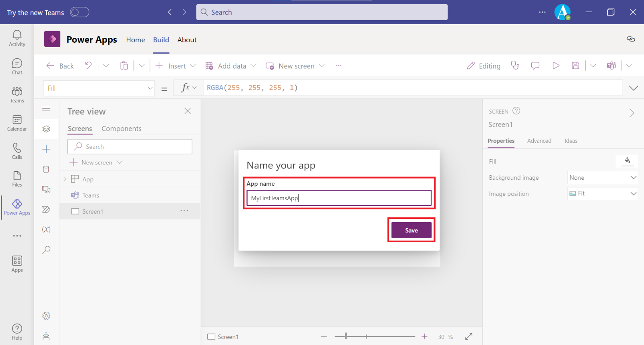
Task: Open the Variables icon in left rail
Action: (x=46, y=229)
